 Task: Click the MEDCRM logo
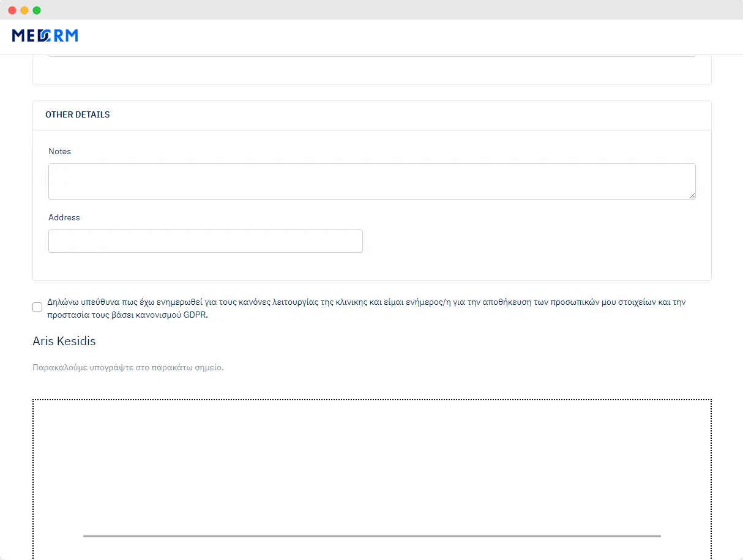coord(45,35)
